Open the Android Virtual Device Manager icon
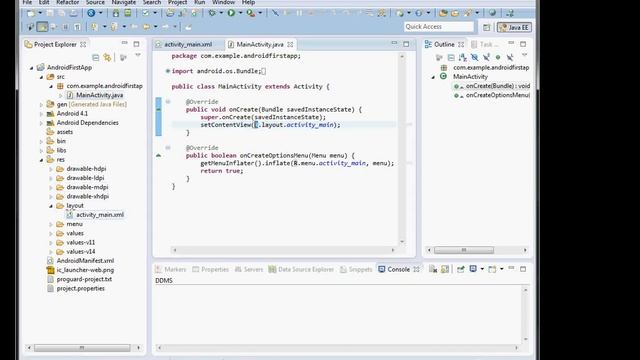Screen dimensions: 640x360 tap(128, 13)
